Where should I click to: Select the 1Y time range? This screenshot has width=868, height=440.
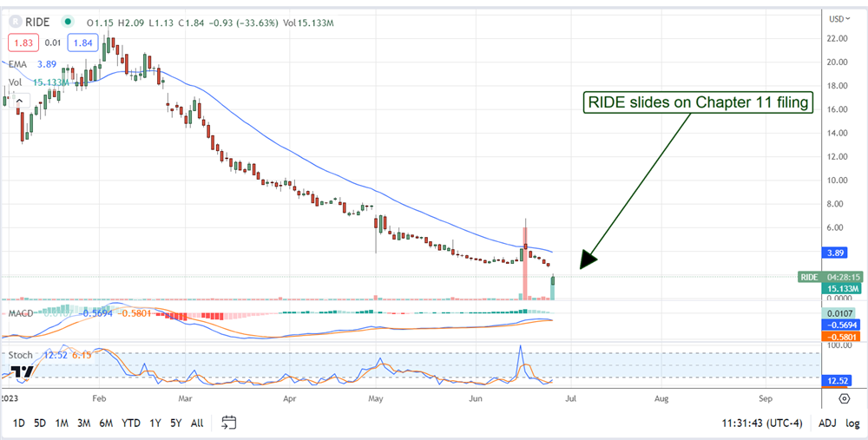(x=155, y=424)
